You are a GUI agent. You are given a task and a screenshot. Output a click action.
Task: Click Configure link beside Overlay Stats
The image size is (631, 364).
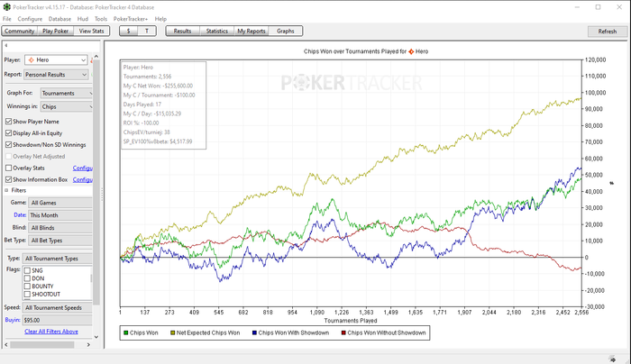pos(83,168)
